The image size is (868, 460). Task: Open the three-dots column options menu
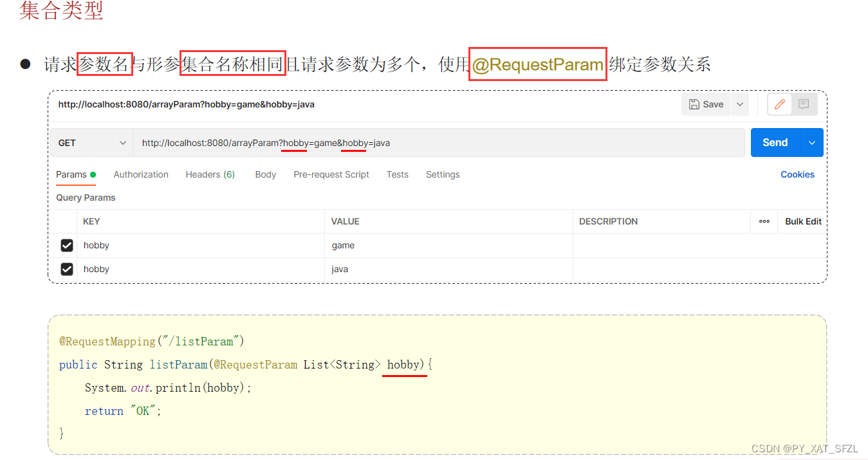pos(764,221)
